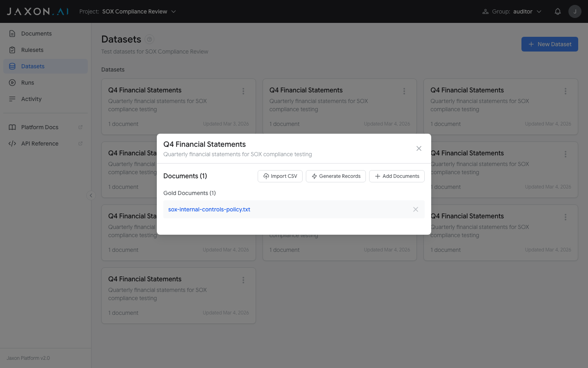Remove sox-internal-controls-policy.txt with its X
The image size is (588, 368).
tap(416, 209)
